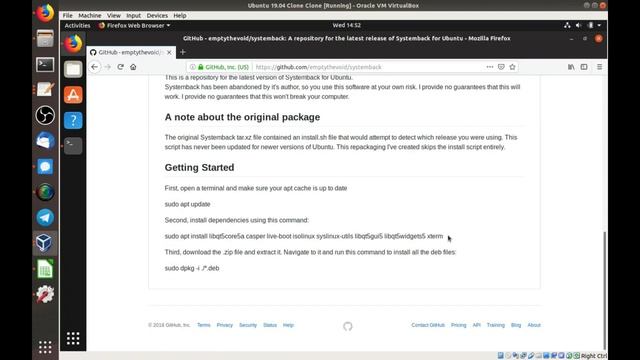Open the Status footer link
Image resolution: width=640 pixels, height=360 pixels.
coord(270,325)
